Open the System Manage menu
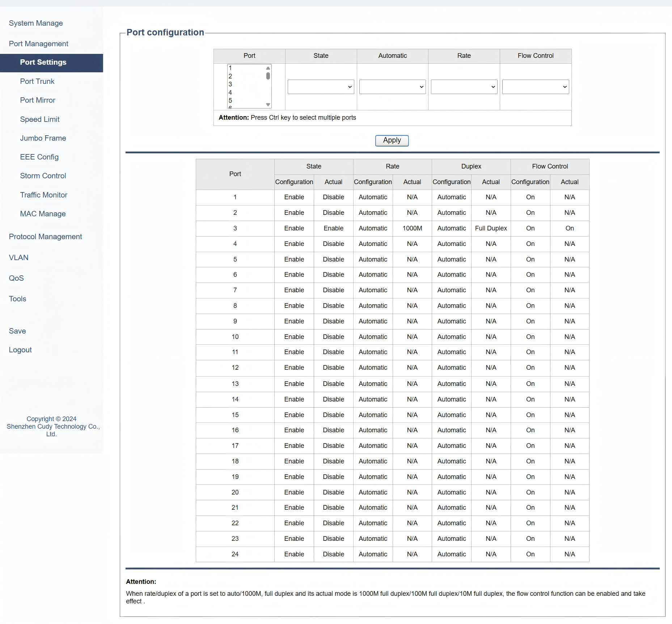Screen dimensions: 672x624 [36, 23]
